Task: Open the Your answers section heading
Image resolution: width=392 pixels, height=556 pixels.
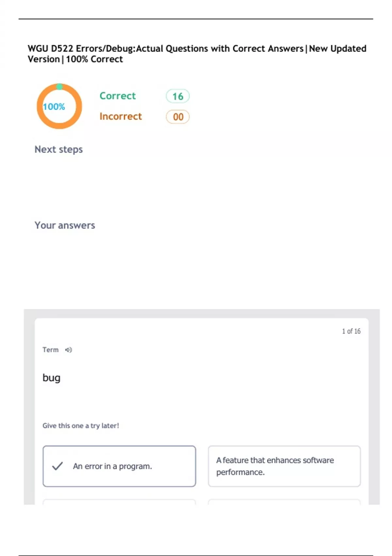Action: coord(65,225)
